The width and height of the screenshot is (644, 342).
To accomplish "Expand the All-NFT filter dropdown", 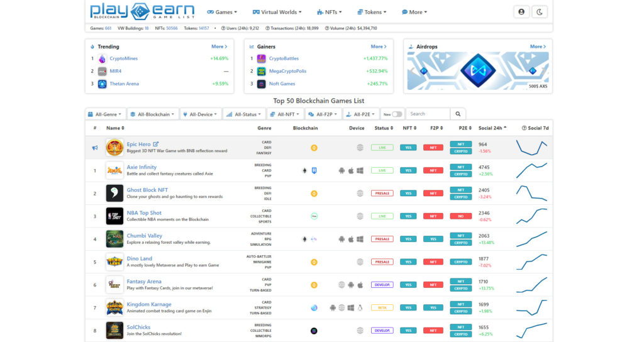I will 285,114.
